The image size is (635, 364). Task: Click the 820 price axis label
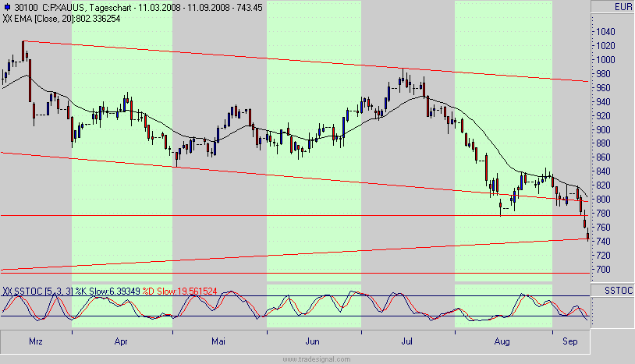[603, 186]
